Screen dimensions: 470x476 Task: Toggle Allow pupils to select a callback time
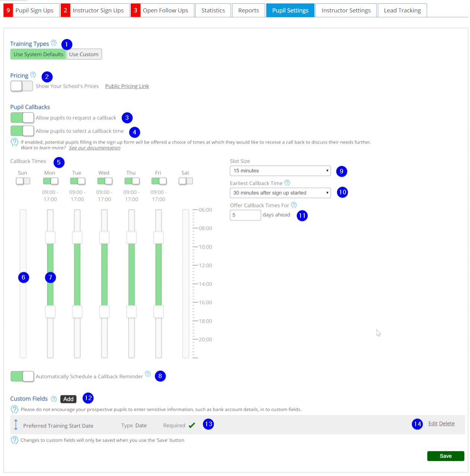click(x=22, y=131)
